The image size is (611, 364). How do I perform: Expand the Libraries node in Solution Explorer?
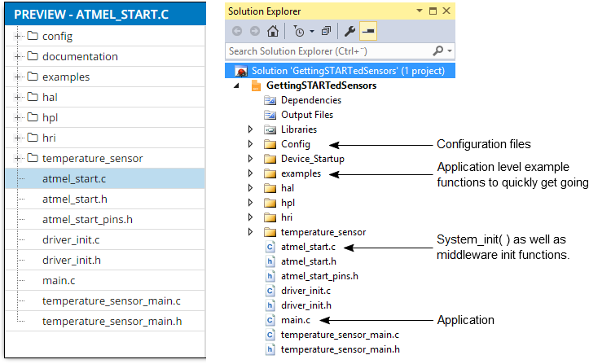click(251, 129)
